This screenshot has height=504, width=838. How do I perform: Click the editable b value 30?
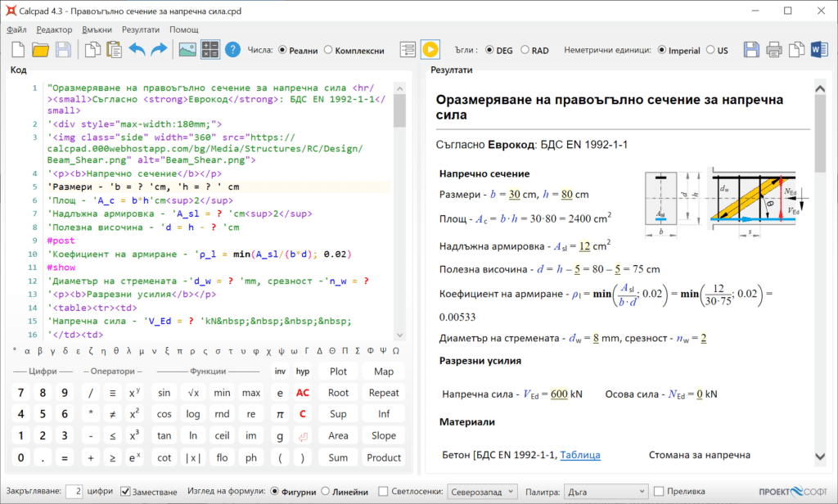point(514,195)
